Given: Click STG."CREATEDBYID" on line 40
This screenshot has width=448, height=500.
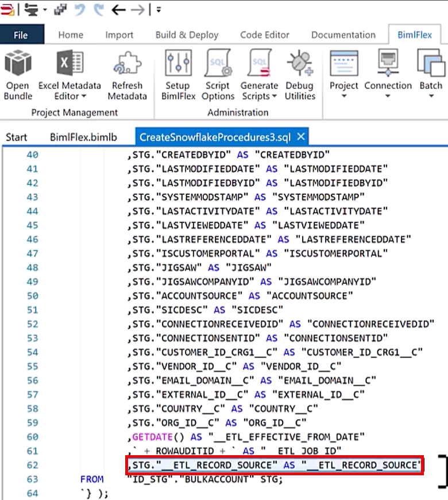Looking at the screenshot, I should tap(182, 155).
